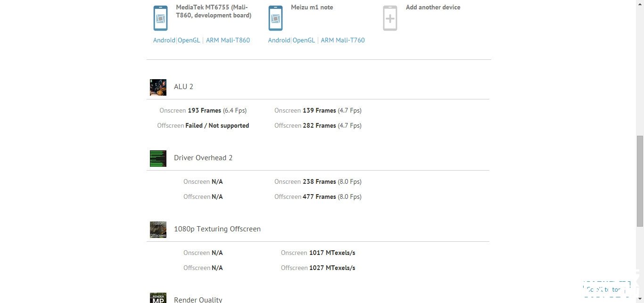Open the Driver Overhead 2 test thumbnail
The height and width of the screenshot is (303, 644).
pyautogui.click(x=158, y=158)
